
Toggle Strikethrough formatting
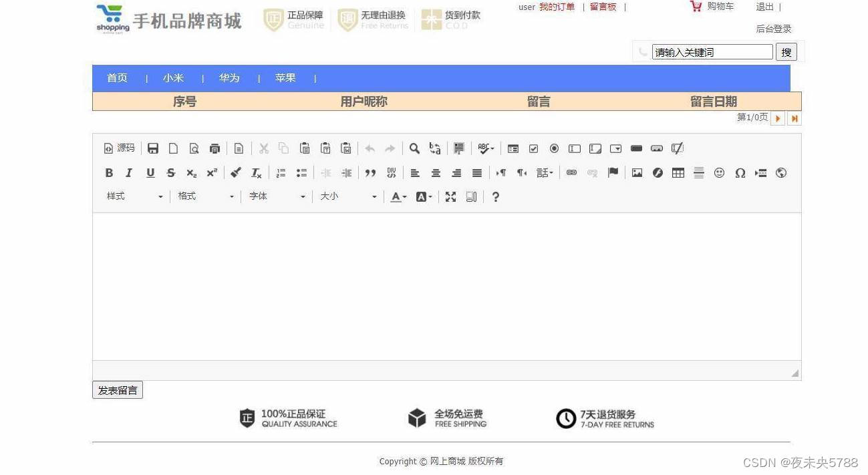pyautogui.click(x=171, y=173)
